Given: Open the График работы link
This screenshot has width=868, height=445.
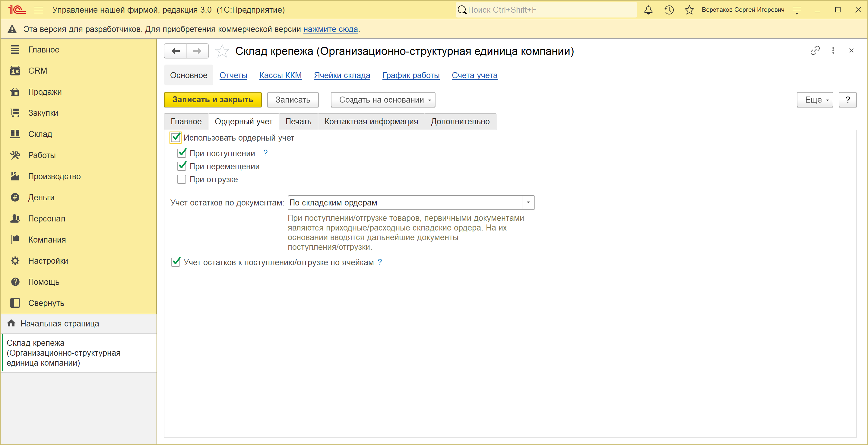Looking at the screenshot, I should tap(411, 75).
